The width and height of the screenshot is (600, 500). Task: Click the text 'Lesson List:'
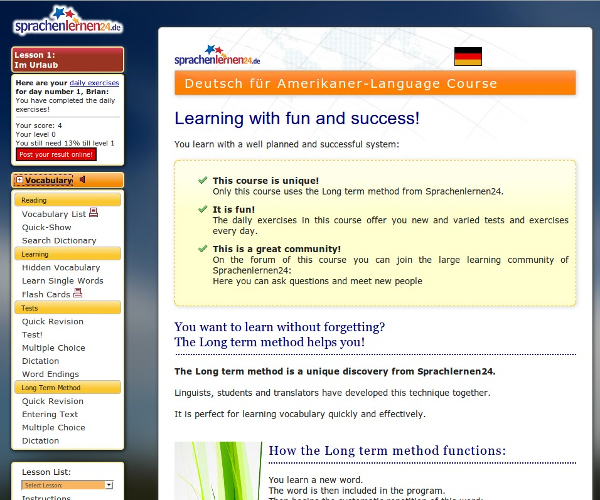pyautogui.click(x=46, y=472)
